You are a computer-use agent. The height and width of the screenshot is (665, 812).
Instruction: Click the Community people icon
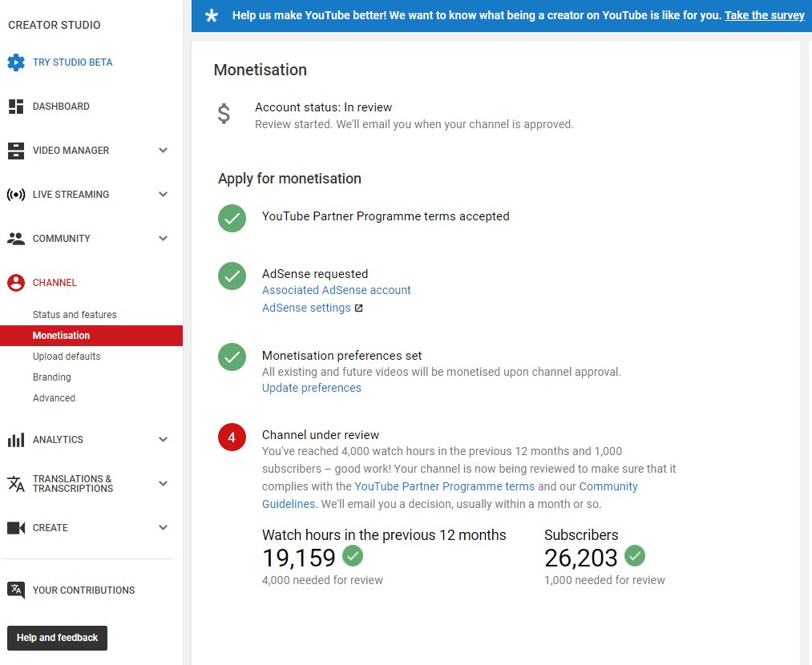click(x=16, y=239)
